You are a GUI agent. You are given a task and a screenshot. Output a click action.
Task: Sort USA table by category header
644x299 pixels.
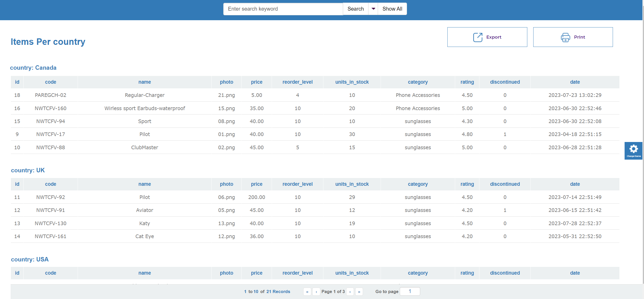tap(418, 273)
